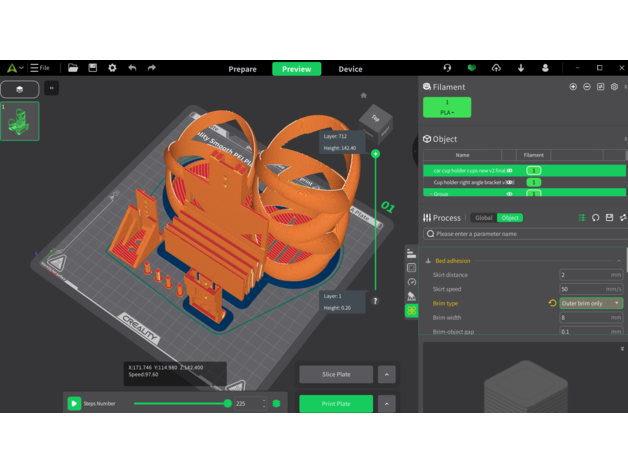The image size is (628, 472).
Task: Switch to the Prepare tab
Action: click(242, 69)
